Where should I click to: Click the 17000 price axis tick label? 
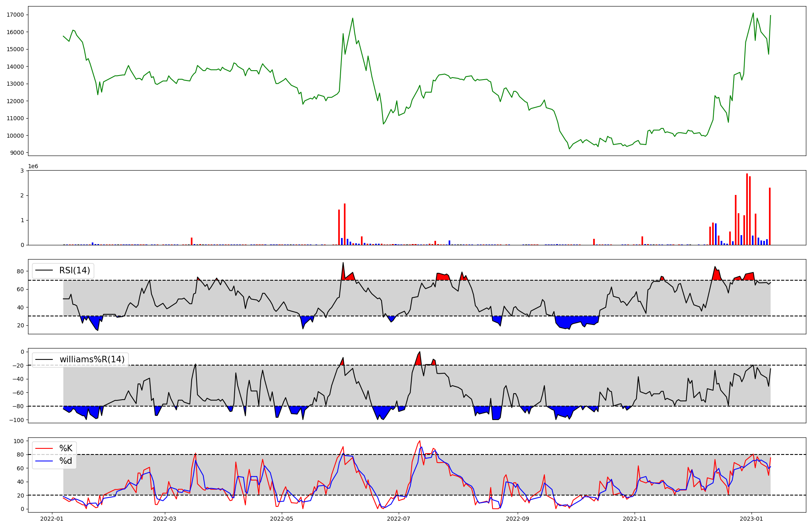tap(15, 15)
